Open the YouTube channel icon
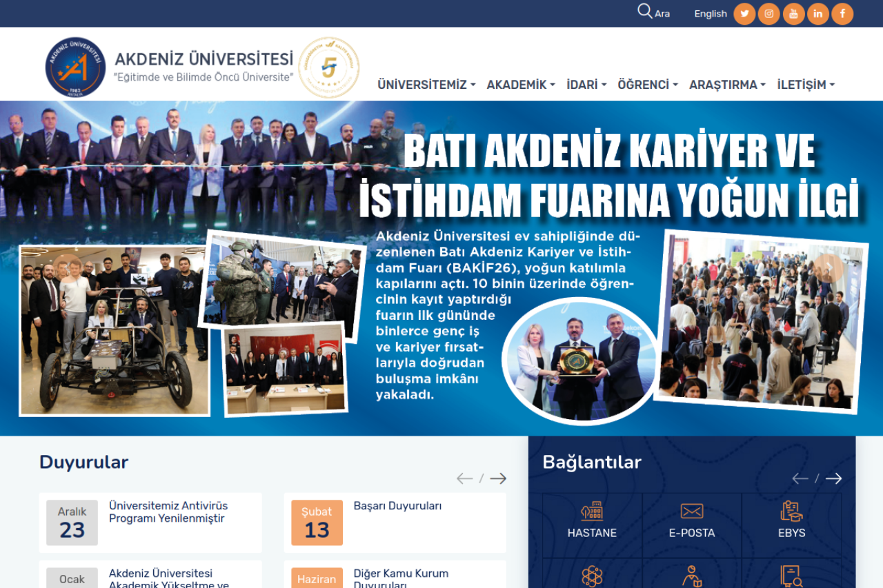883x588 pixels. (793, 14)
